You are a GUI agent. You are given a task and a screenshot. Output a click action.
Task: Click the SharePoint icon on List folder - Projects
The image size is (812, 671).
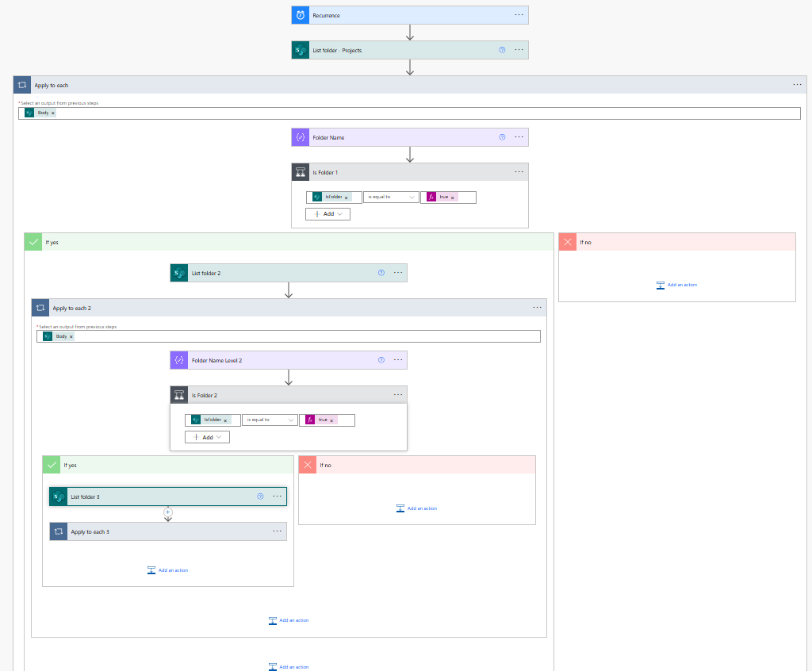301,50
